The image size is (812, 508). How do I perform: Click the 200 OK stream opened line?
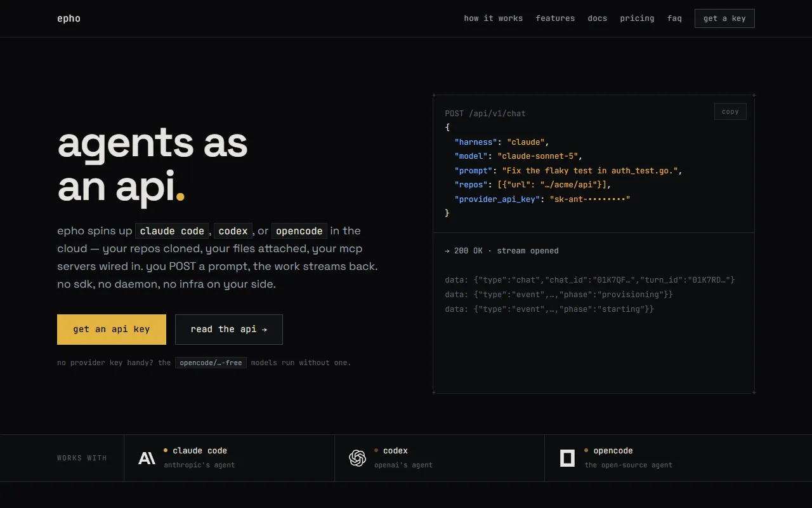502,251
